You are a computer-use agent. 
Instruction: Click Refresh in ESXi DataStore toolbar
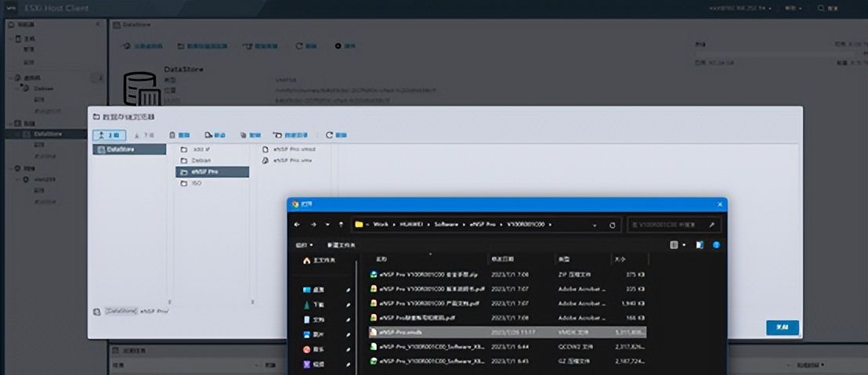(306, 46)
